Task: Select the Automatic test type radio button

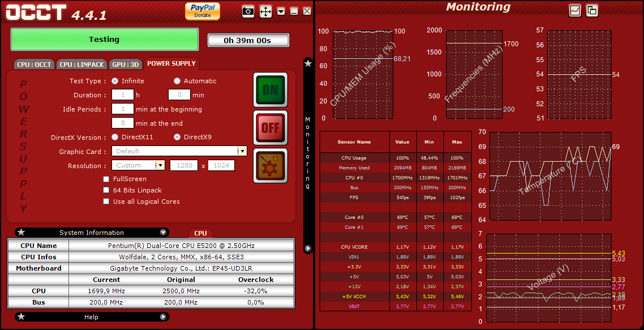Action: pos(177,81)
